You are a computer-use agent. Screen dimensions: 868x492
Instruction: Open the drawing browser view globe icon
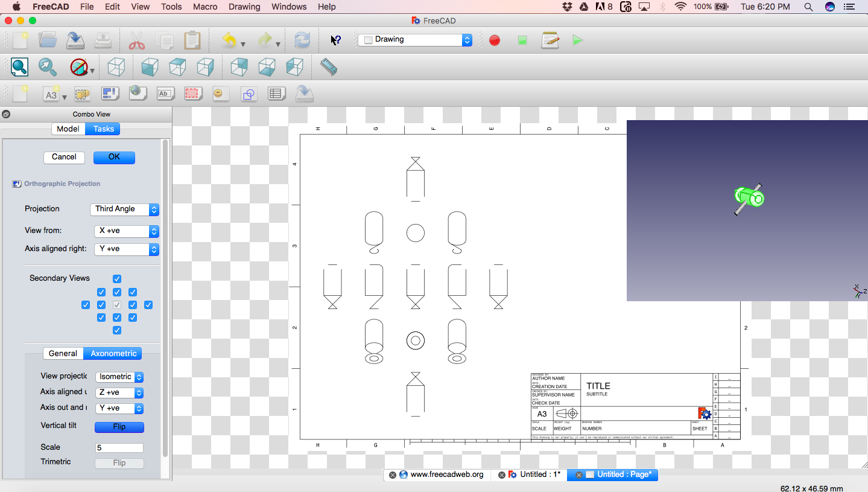[x=138, y=94]
